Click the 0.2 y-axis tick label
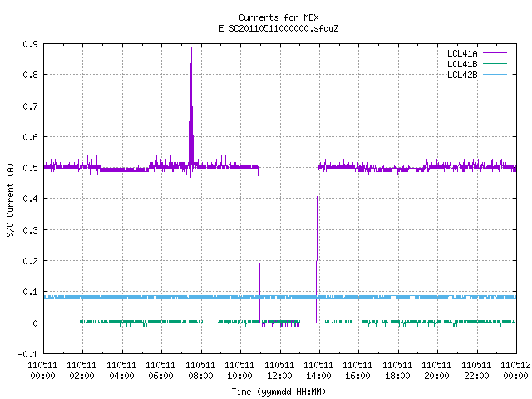 click(30, 261)
